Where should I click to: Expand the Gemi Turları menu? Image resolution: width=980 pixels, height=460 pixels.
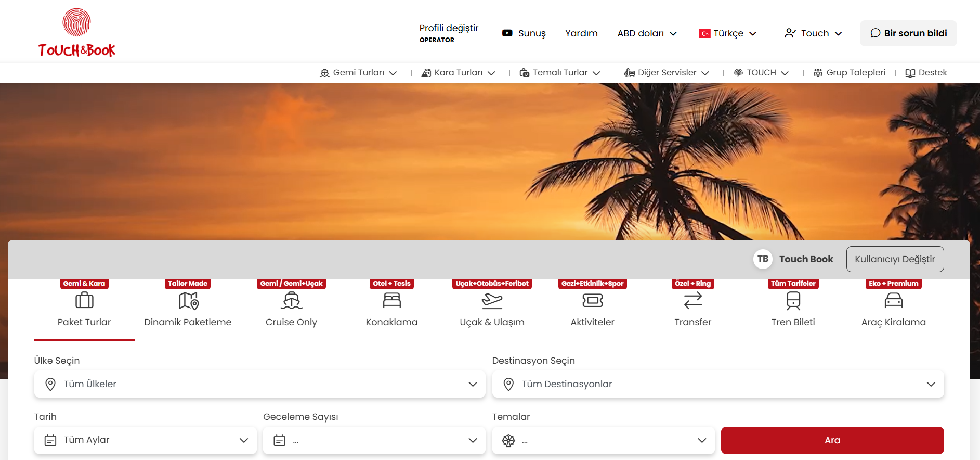(358, 73)
